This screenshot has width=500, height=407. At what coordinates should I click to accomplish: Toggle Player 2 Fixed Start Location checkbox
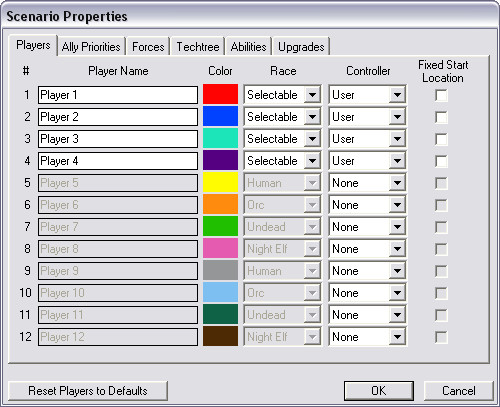pos(441,117)
